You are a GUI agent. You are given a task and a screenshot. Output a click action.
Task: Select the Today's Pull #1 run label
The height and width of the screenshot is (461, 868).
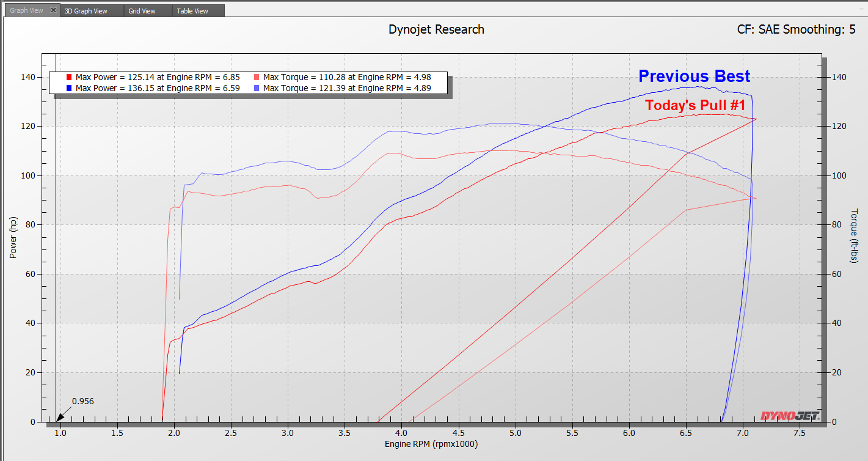(x=696, y=105)
